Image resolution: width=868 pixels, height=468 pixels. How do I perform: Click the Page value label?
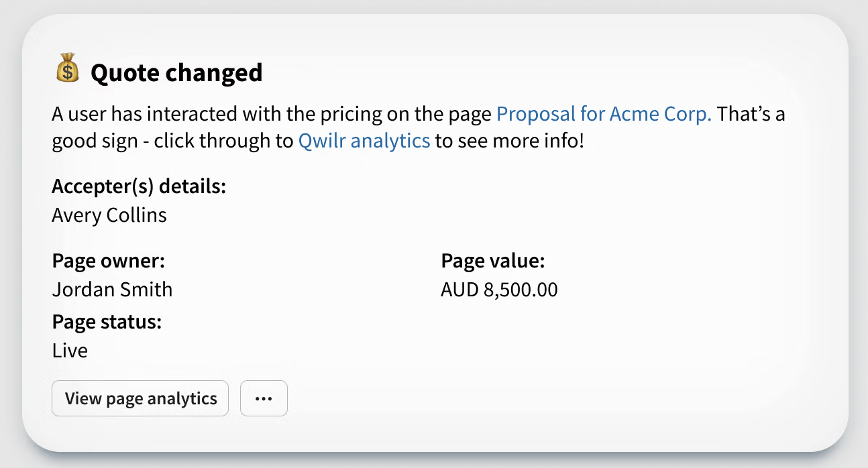pos(492,261)
